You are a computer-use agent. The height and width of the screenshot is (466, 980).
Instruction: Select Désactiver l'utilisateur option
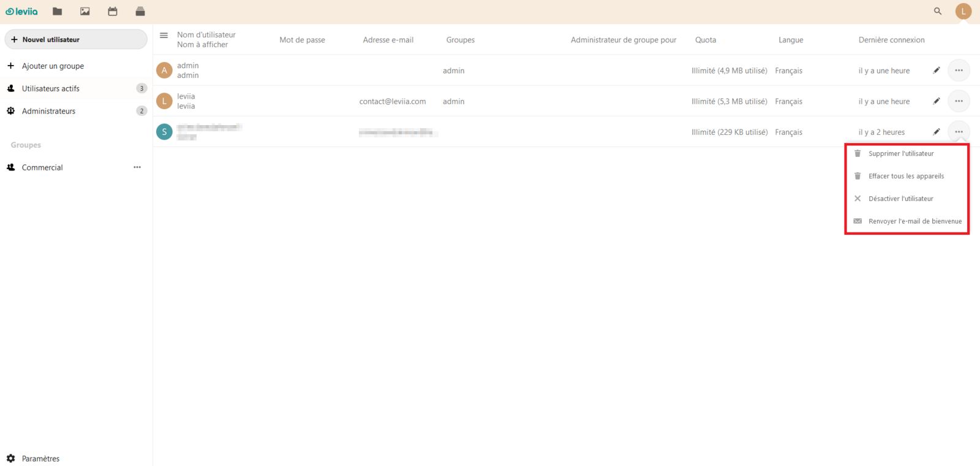pos(900,199)
